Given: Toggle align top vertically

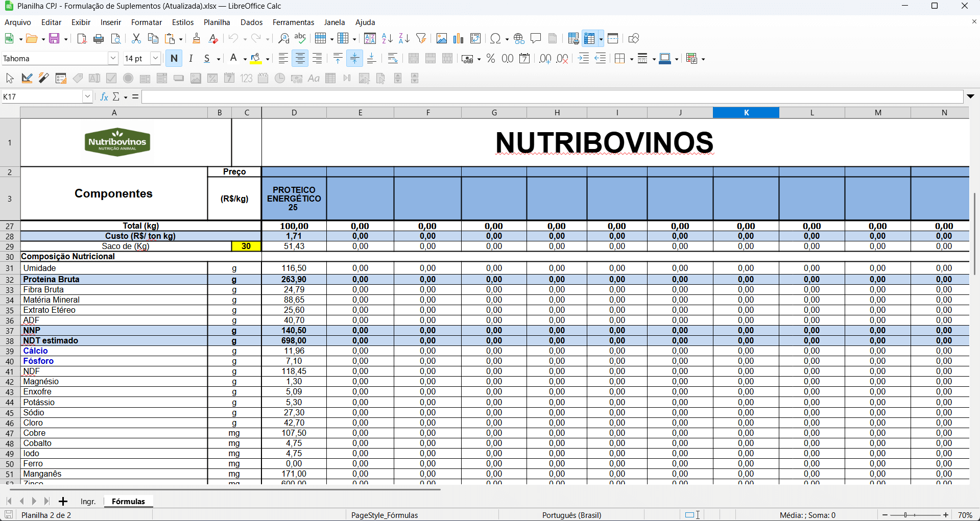Looking at the screenshot, I should point(338,59).
